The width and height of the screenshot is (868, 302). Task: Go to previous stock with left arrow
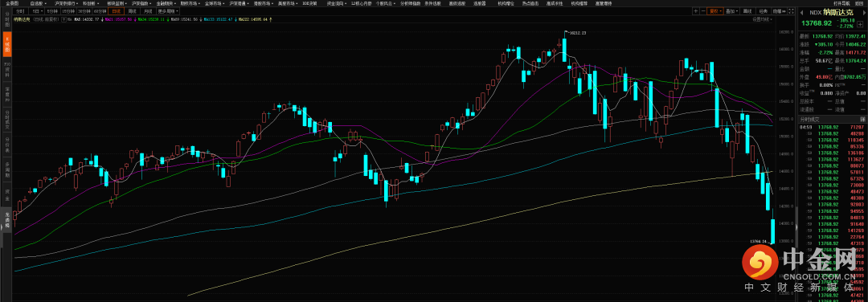801,12
